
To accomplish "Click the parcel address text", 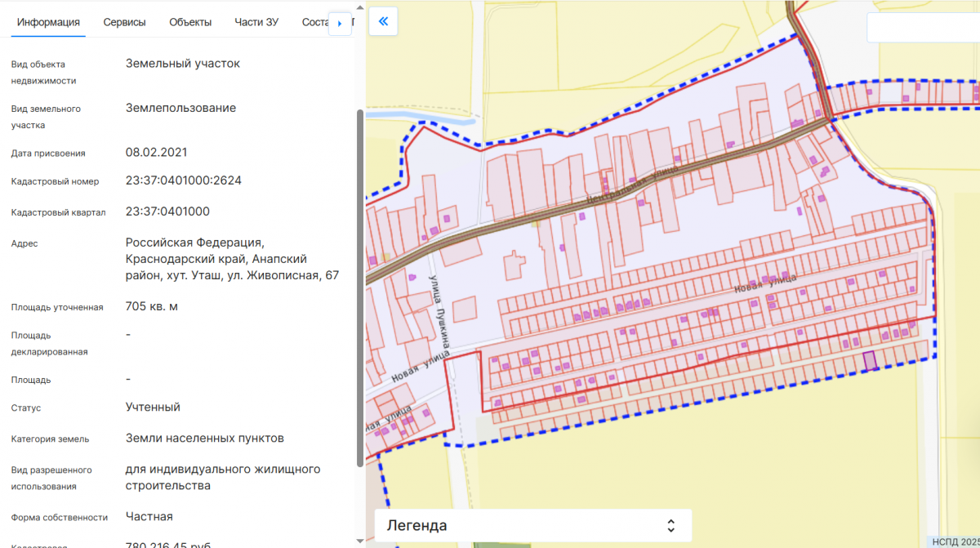I will 232,260.
